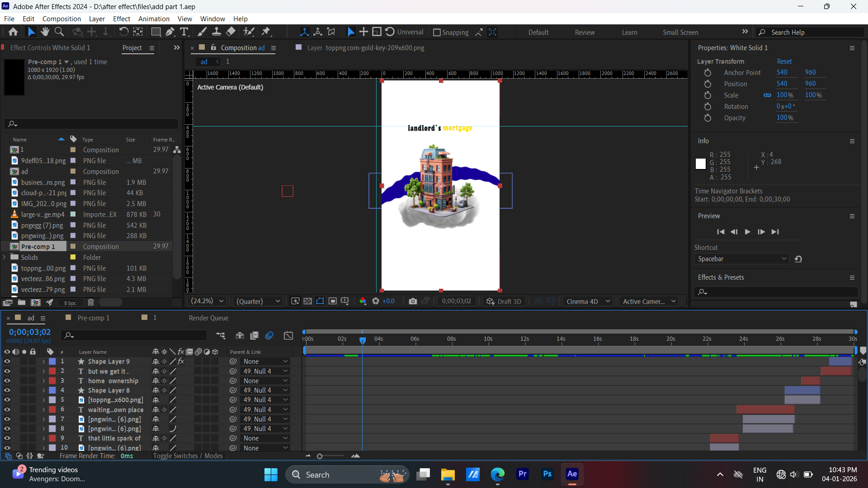
Task: Select the Hand tool
Action: tap(45, 32)
